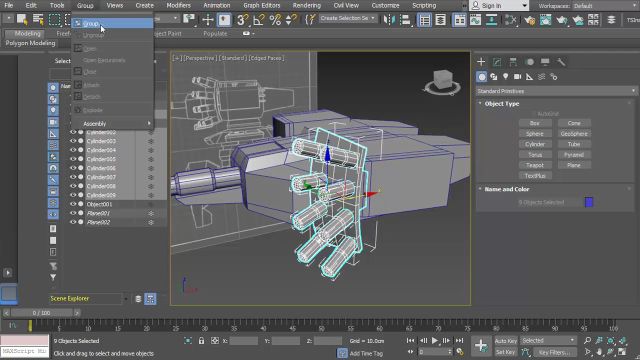
Task: Click the time slider 0 / 100 handle
Action: (41, 313)
